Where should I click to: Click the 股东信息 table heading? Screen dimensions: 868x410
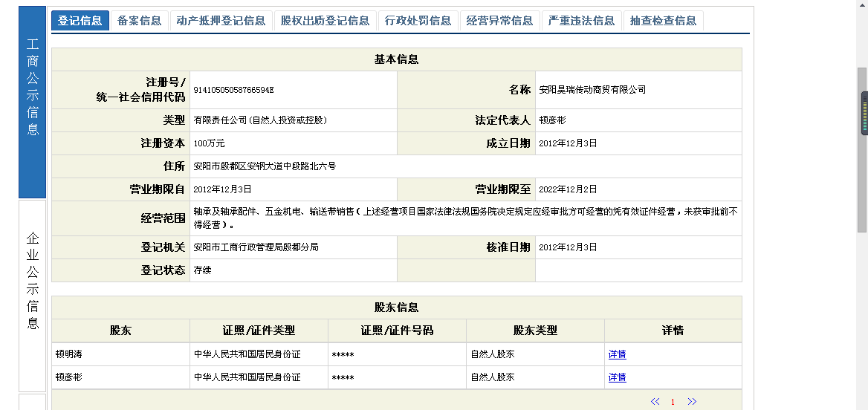click(x=396, y=307)
